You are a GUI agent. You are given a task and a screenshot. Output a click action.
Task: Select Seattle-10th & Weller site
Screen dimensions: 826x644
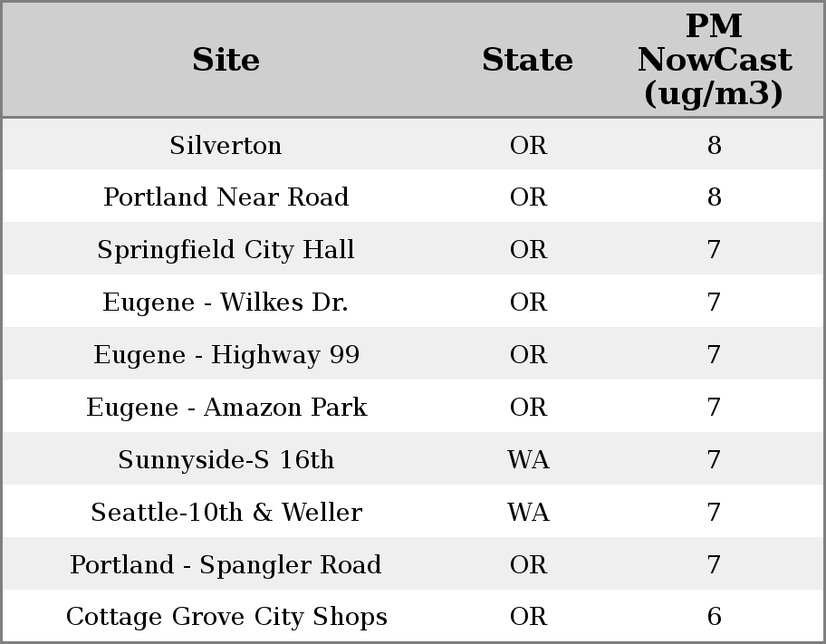[x=226, y=513]
